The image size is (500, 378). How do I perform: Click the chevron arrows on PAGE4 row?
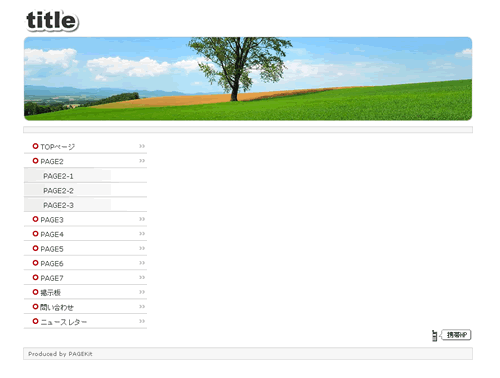click(x=142, y=234)
